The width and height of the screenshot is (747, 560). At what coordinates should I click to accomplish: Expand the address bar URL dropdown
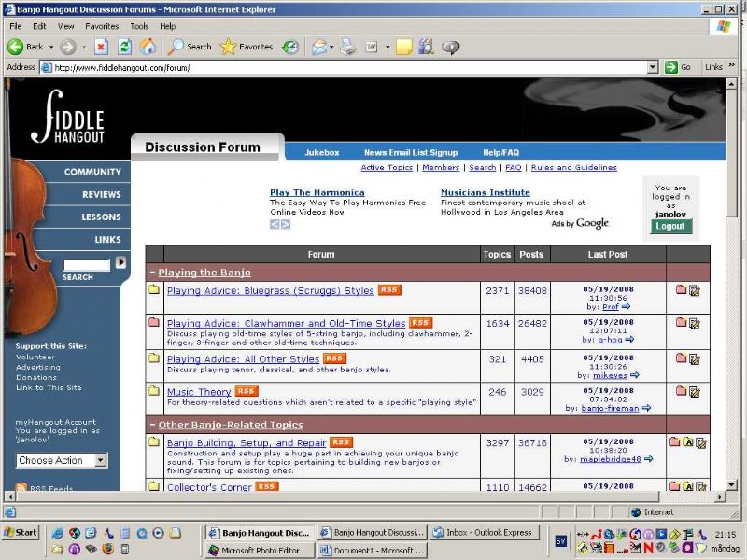653,67
